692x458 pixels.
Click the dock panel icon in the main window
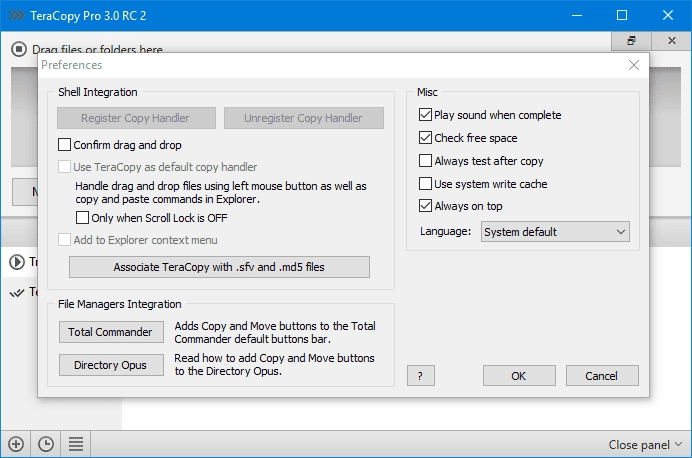[631, 41]
